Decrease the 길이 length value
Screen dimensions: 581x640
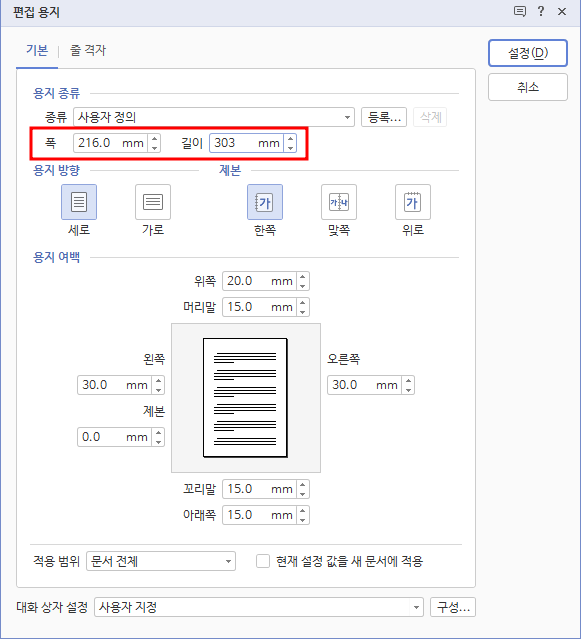coord(290,148)
